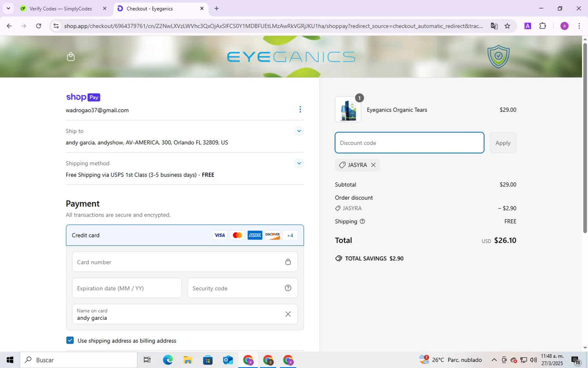Image resolution: width=588 pixels, height=368 pixels.
Task: Show the +4 additional card types
Action: [290, 235]
